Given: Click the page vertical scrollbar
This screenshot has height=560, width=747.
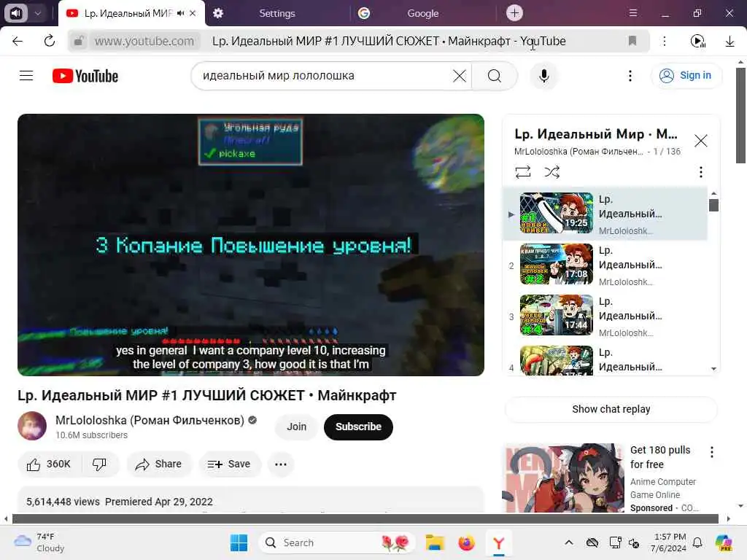Looking at the screenshot, I should [x=740, y=115].
